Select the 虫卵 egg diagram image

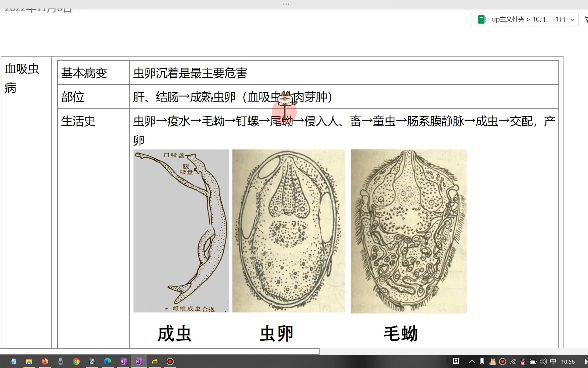[x=289, y=231]
